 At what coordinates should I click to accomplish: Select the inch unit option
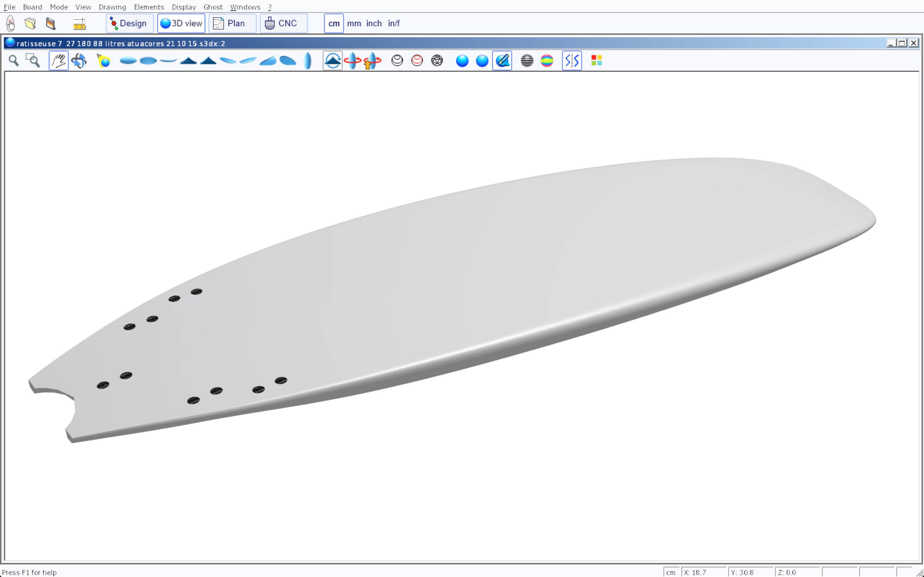pyautogui.click(x=374, y=23)
